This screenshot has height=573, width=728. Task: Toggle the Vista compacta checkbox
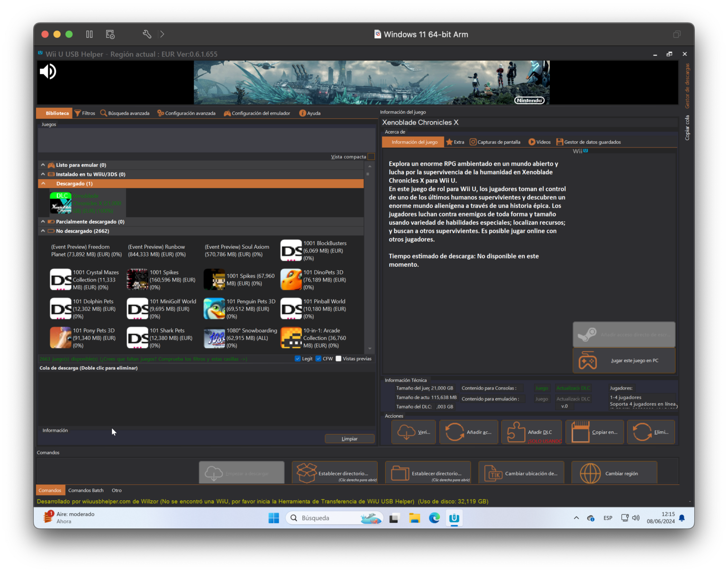(x=371, y=157)
